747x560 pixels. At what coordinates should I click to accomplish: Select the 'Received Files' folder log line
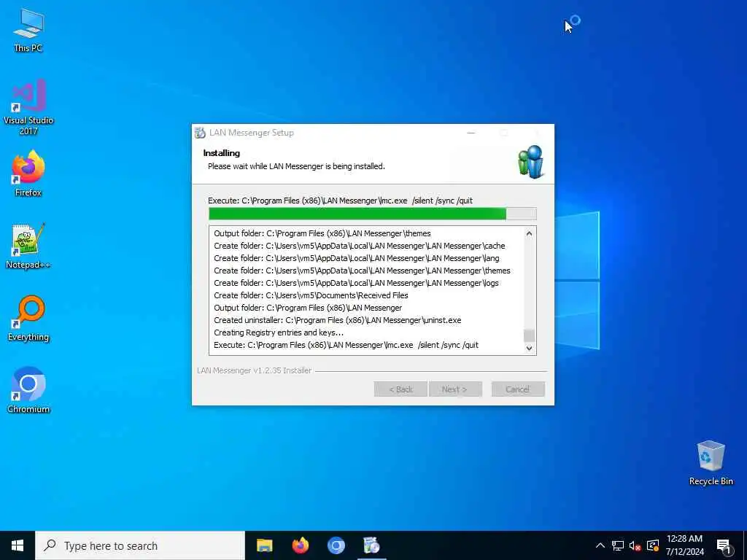[311, 295]
